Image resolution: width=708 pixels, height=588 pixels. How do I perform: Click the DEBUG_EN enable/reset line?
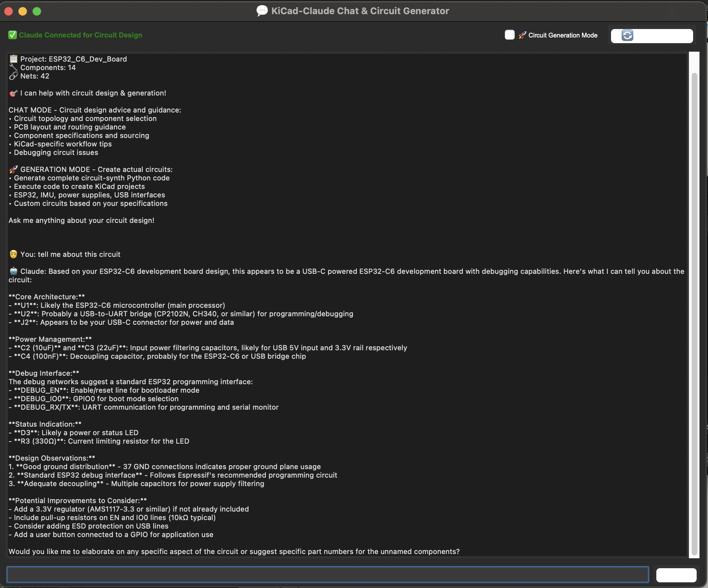[x=104, y=390]
